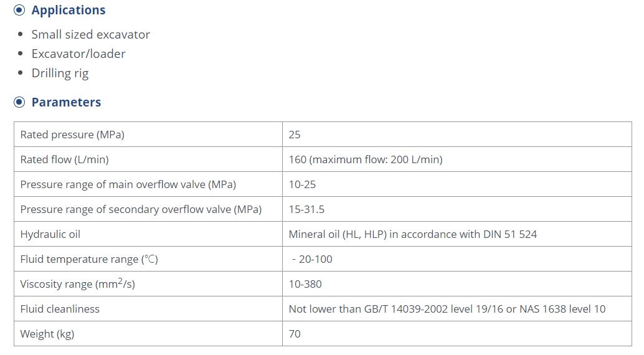Image resolution: width=644 pixels, height=355 pixels.
Task: Select the Drilling rig list item
Action: coord(60,73)
